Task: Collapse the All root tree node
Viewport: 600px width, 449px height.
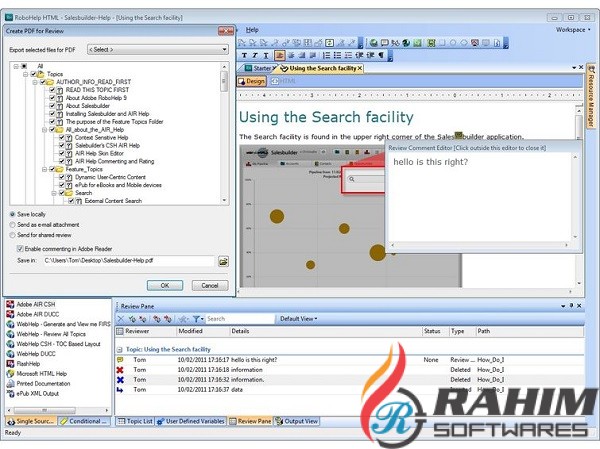Action: (16, 66)
